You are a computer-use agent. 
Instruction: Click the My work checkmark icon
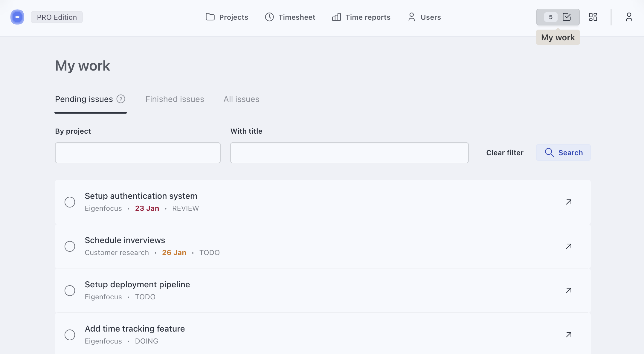click(567, 17)
